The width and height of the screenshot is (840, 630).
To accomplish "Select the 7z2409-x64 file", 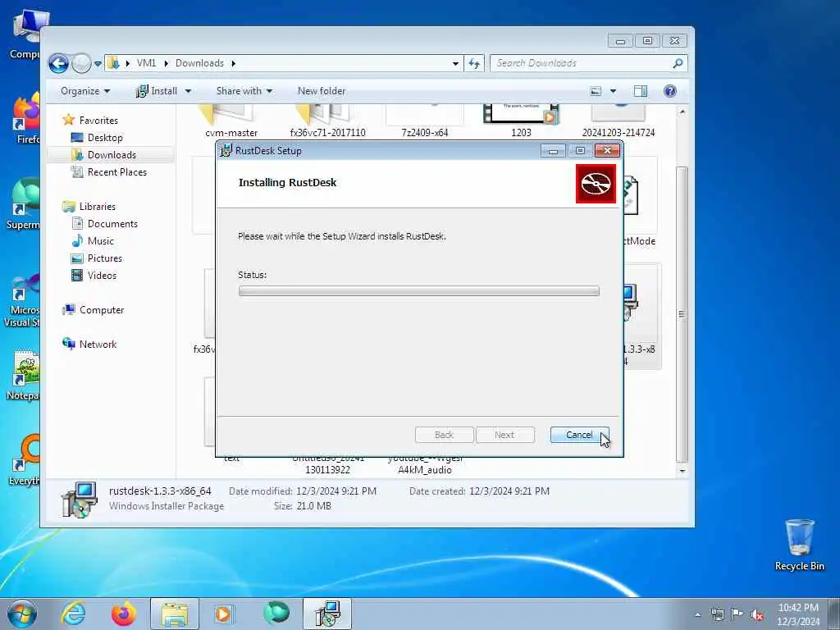I will pyautogui.click(x=424, y=121).
